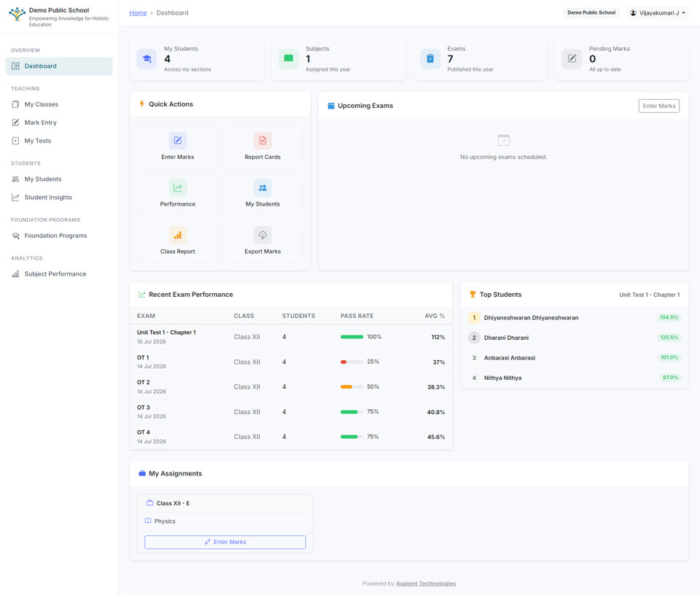Open Foundation Programs in the sidebar
700x595 pixels.
click(x=59, y=236)
